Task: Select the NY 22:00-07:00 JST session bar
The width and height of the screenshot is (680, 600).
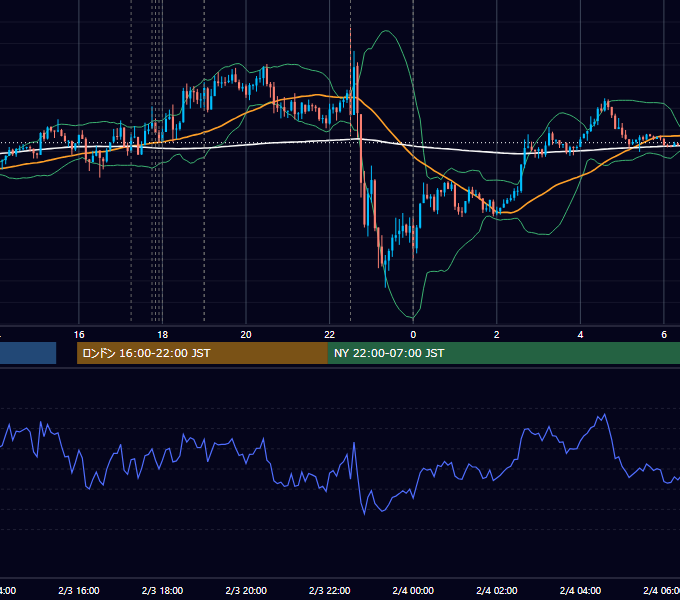Action: pos(503,353)
